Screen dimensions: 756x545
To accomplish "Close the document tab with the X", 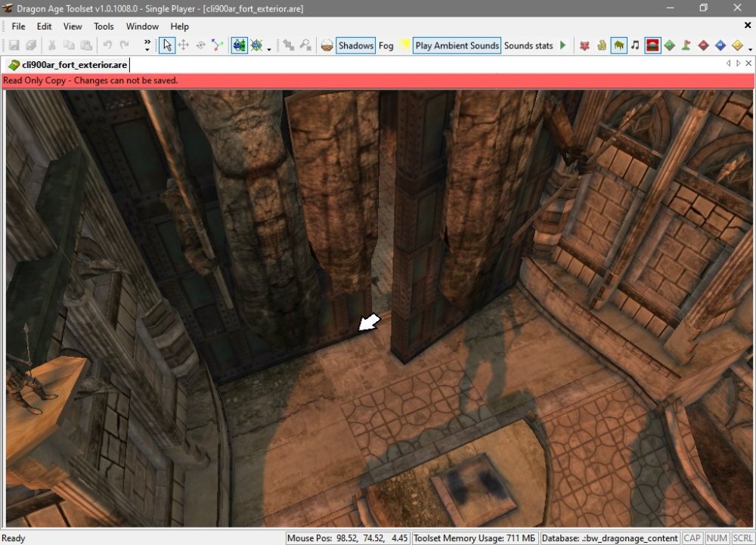I will tap(748, 64).
